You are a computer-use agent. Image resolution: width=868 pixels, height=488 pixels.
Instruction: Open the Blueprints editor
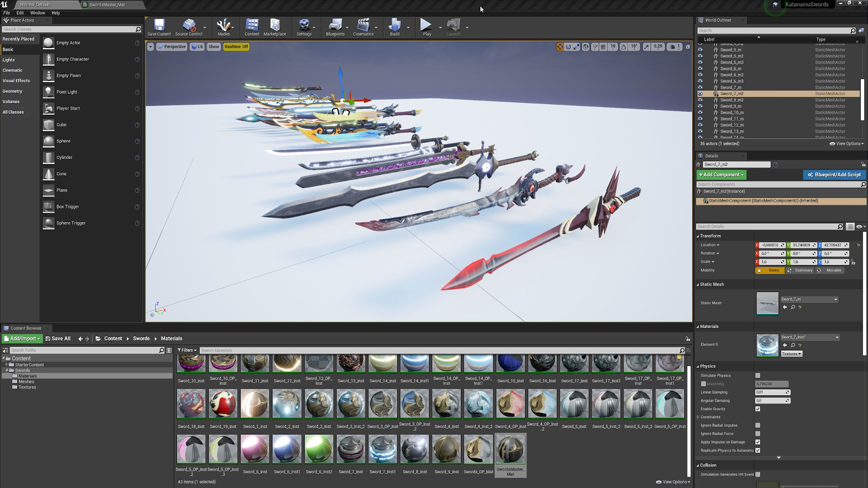[335, 26]
